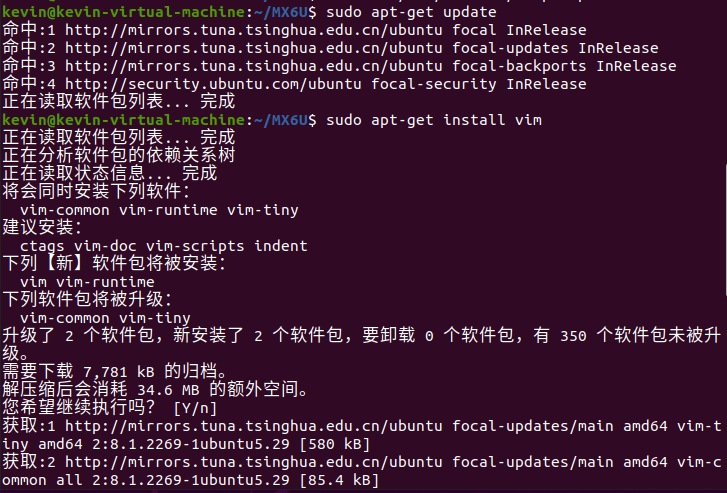Click the second kevin@kevin-virtual-machine prompt
727x493 pixels.
124,120
